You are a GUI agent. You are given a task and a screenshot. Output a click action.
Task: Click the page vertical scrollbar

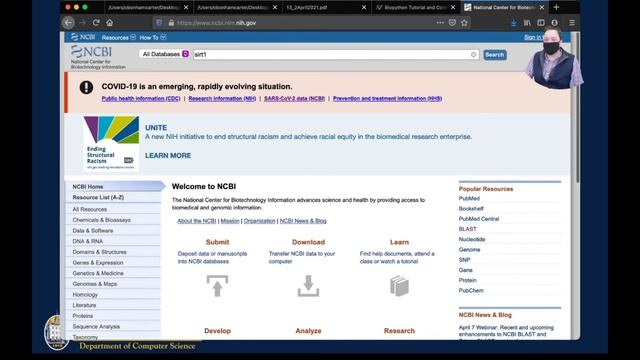tap(577, 108)
